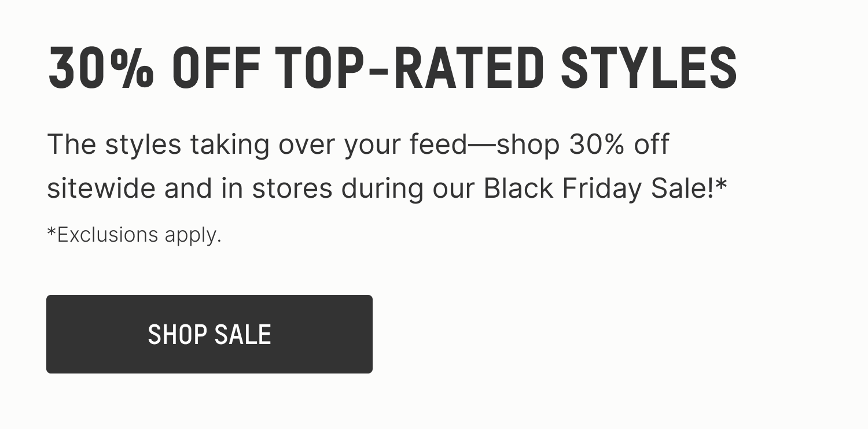Click STYLES at the end of headline
868x429 pixels.
click(648, 66)
